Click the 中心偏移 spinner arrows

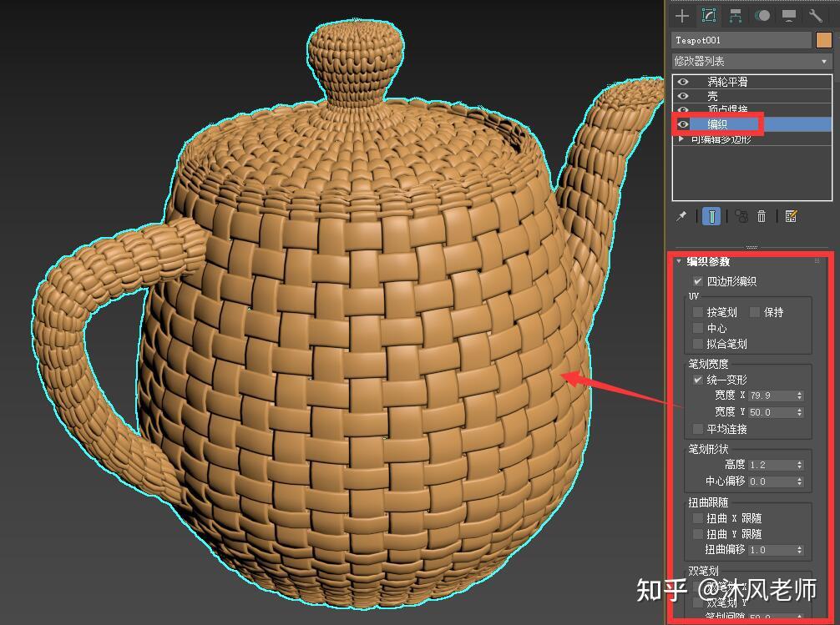point(800,481)
